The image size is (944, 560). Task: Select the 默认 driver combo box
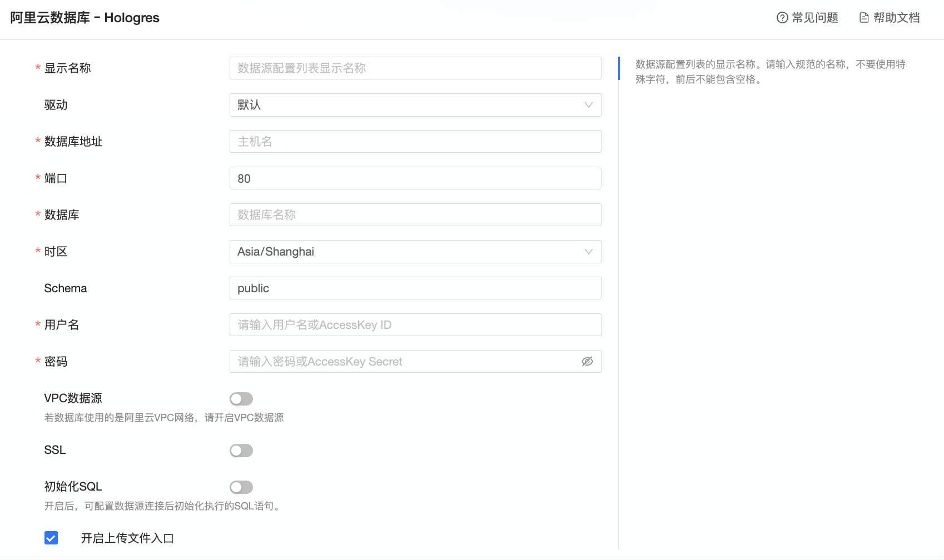[x=415, y=105]
